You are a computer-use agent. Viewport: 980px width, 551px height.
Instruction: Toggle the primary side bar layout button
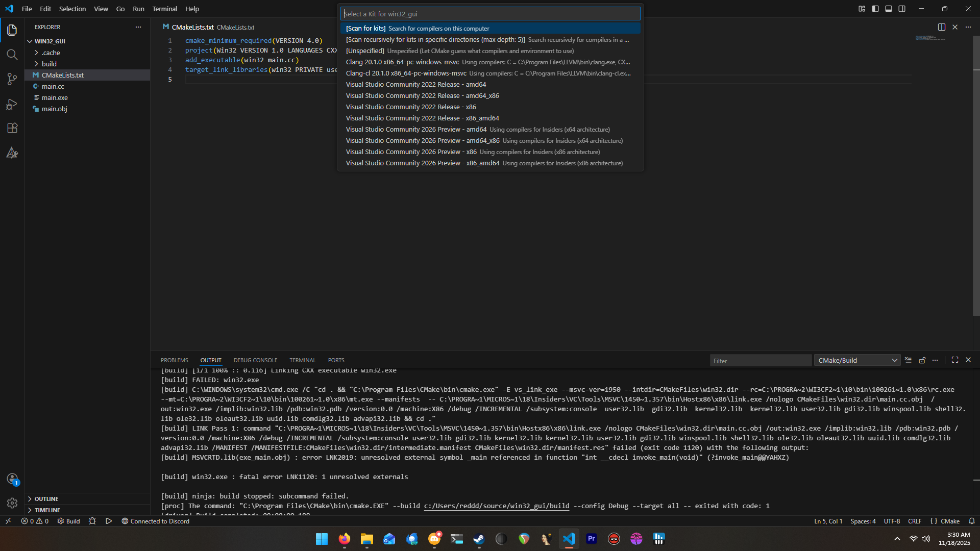[875, 9]
